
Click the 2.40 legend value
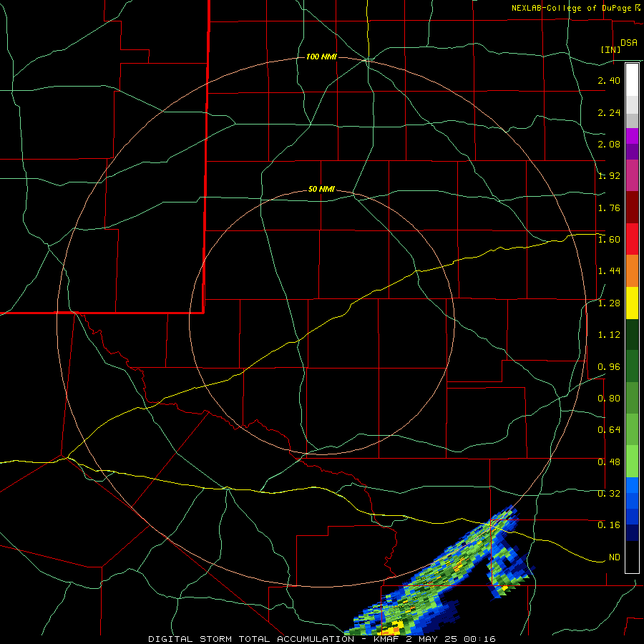click(609, 80)
